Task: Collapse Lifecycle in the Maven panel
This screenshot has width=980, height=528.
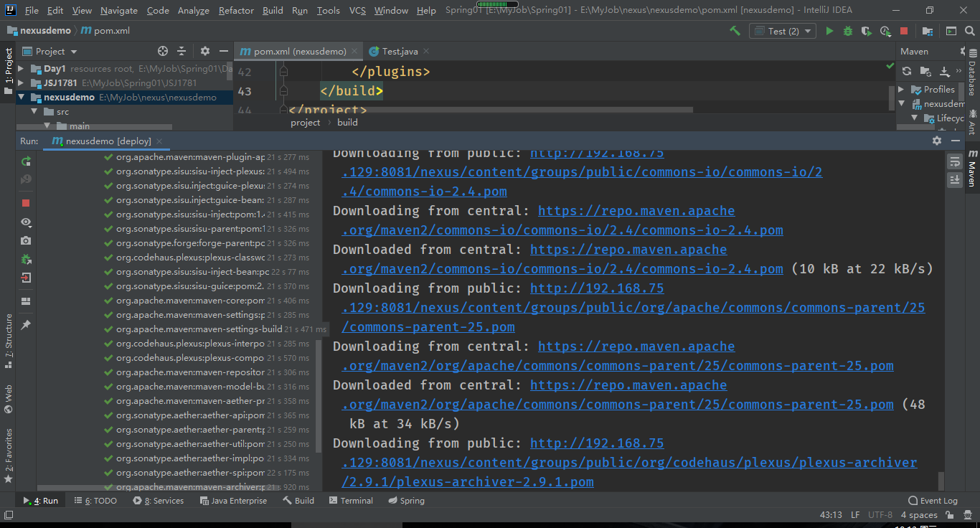Action: pos(915,118)
